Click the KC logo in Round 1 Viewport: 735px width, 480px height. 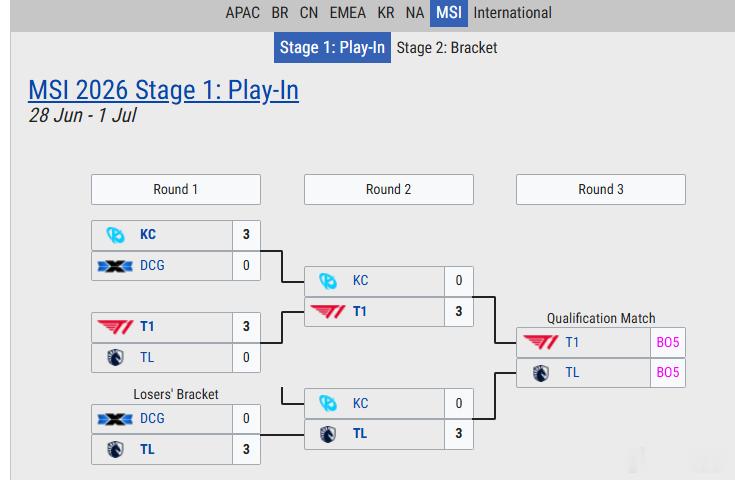click(115, 234)
